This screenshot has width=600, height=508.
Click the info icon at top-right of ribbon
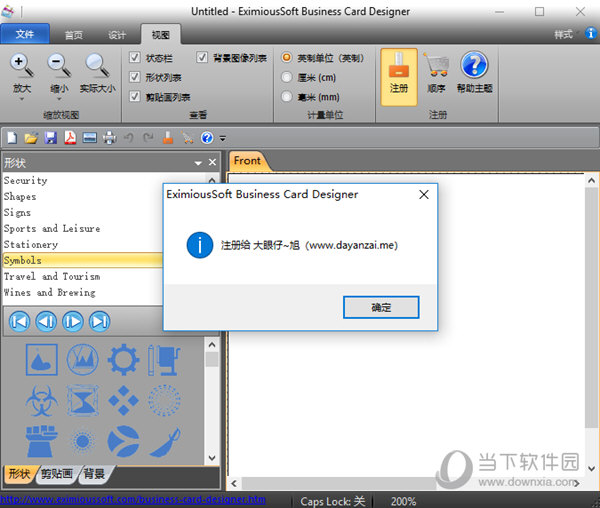(x=590, y=33)
